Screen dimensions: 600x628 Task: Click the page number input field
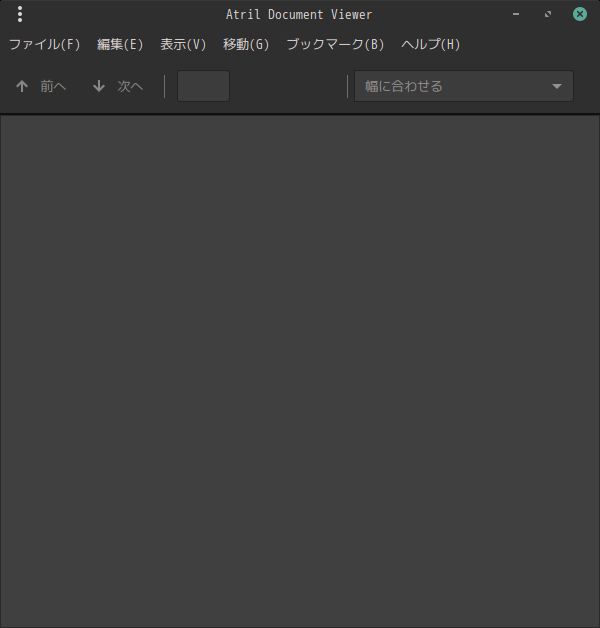[x=203, y=86]
